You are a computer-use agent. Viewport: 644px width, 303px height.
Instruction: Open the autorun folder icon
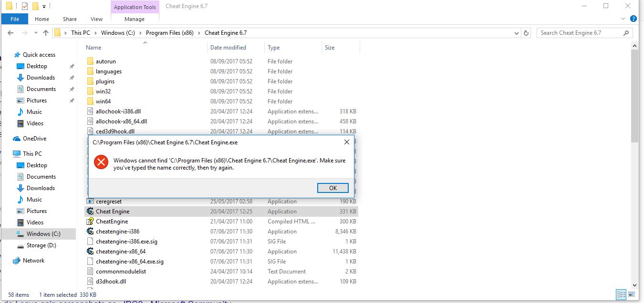(90, 61)
